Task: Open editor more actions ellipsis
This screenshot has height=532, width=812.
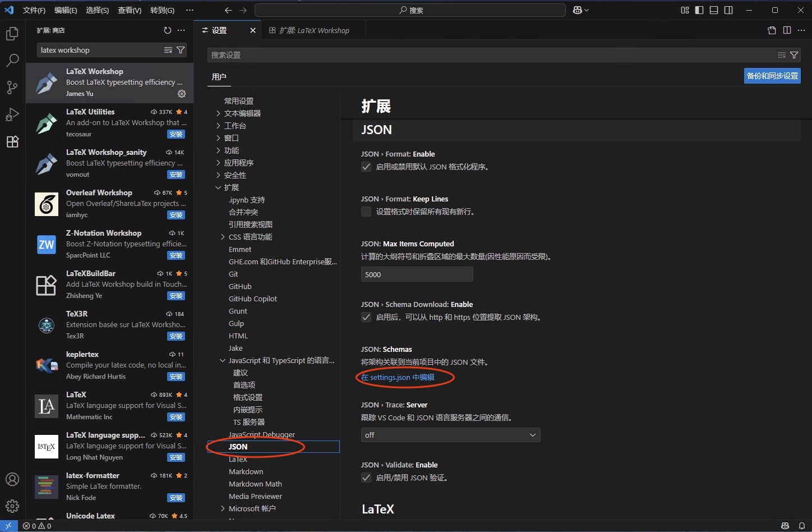Action: click(x=801, y=30)
